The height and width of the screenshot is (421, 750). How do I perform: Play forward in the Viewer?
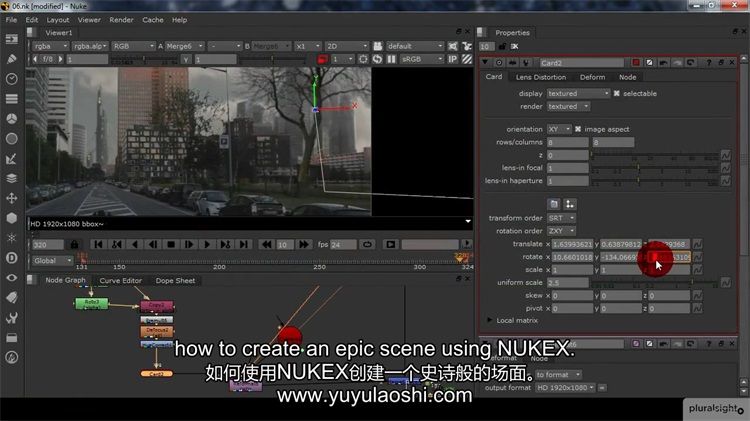click(x=207, y=244)
